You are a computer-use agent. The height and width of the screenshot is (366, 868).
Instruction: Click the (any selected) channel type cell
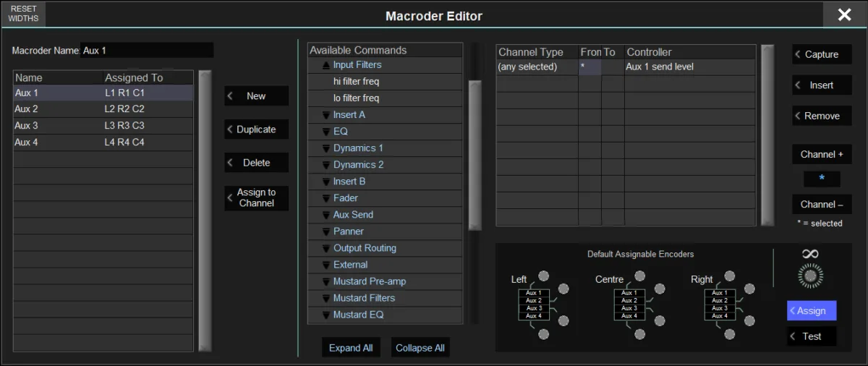click(537, 67)
